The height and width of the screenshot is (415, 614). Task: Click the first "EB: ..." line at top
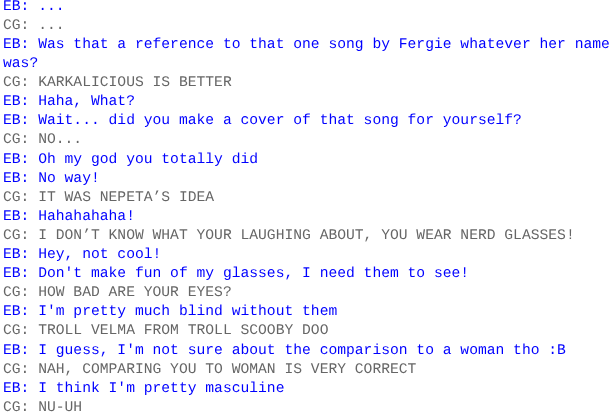[34, 6]
